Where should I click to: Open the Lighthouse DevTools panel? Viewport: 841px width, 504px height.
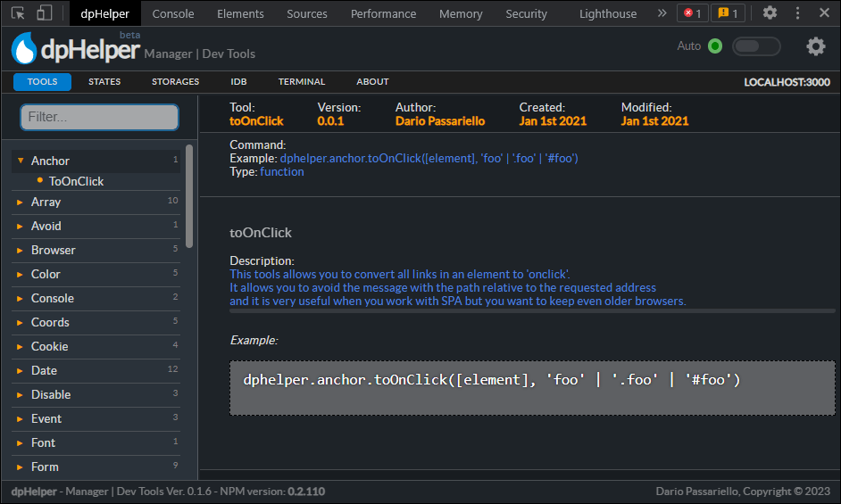[x=608, y=14]
